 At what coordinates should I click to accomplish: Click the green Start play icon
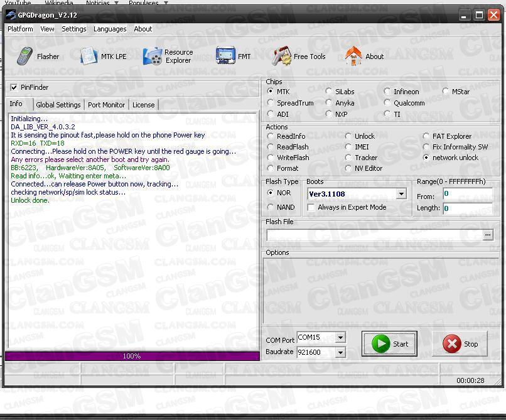pos(381,344)
